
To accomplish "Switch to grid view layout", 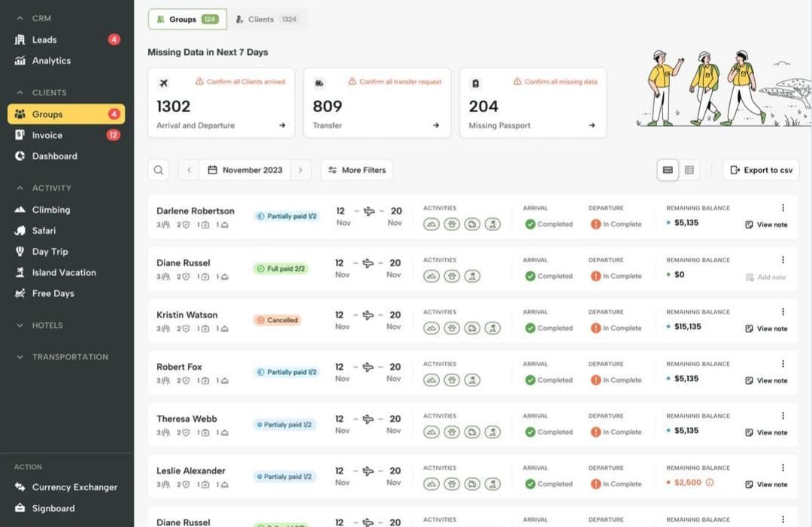I will [x=689, y=170].
